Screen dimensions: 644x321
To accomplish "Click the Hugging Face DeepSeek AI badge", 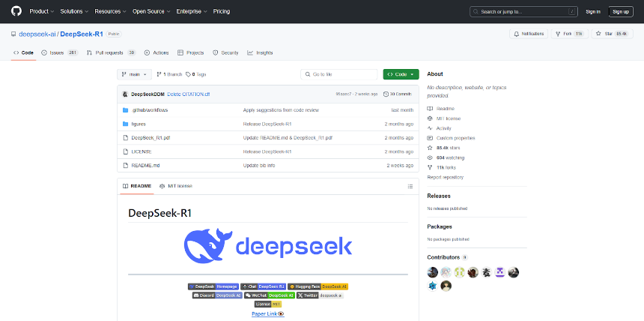I will pos(318,286).
